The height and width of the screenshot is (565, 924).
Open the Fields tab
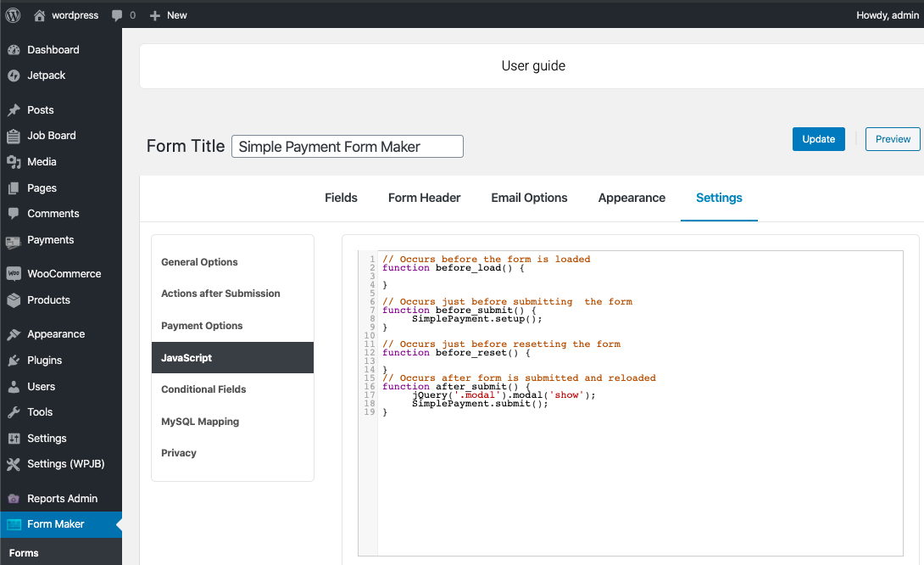[x=341, y=198]
